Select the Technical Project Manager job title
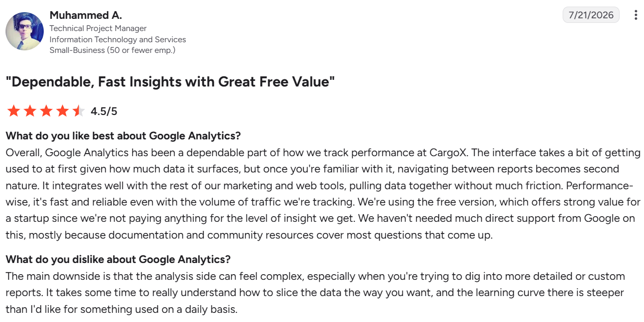Image resolution: width=644 pixels, height=322 pixels. pyautogui.click(x=98, y=28)
